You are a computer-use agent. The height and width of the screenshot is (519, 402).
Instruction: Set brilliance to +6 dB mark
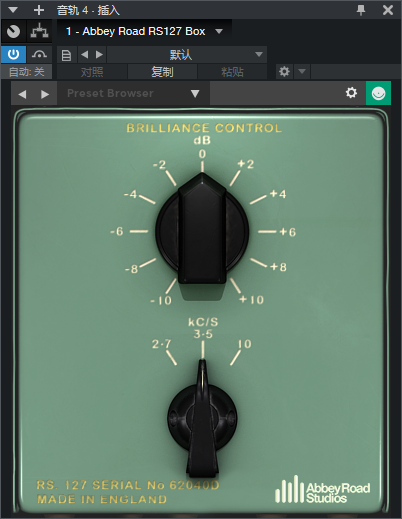point(287,232)
